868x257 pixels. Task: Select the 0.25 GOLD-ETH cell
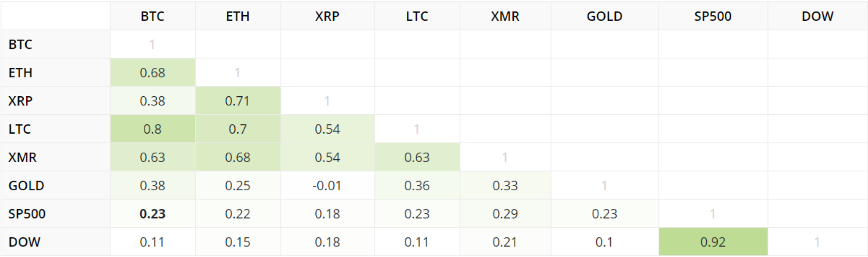(x=238, y=185)
